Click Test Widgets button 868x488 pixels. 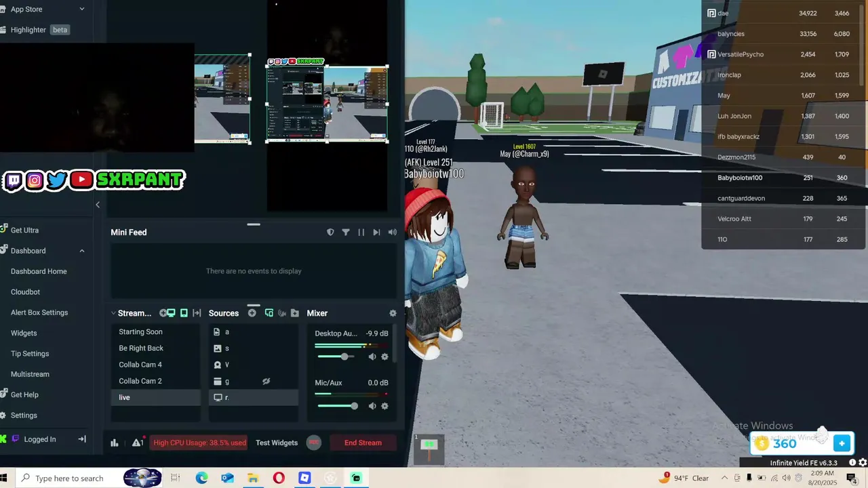277,443
